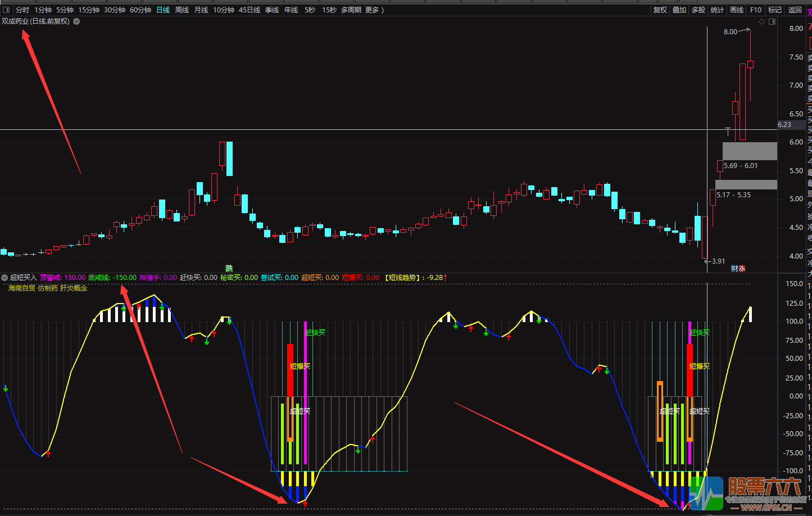Viewport: 812px width, 516px height.
Task: Click the 秘密买: 0.00 indicator value
Action: click(x=239, y=278)
